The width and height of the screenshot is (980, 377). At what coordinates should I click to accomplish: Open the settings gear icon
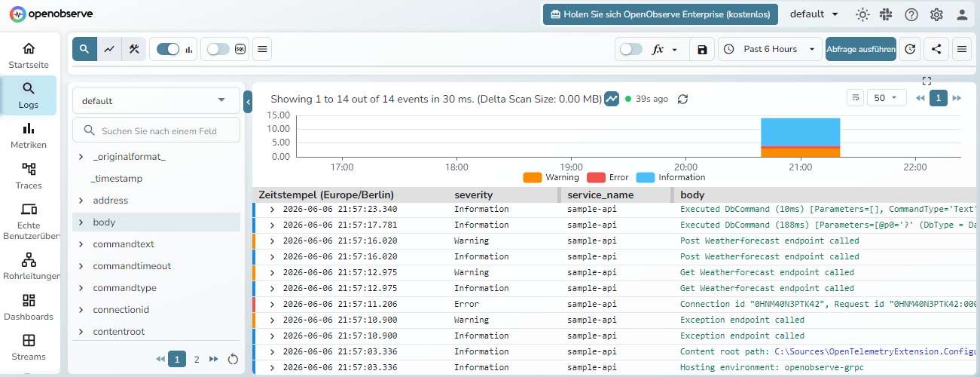click(x=936, y=14)
